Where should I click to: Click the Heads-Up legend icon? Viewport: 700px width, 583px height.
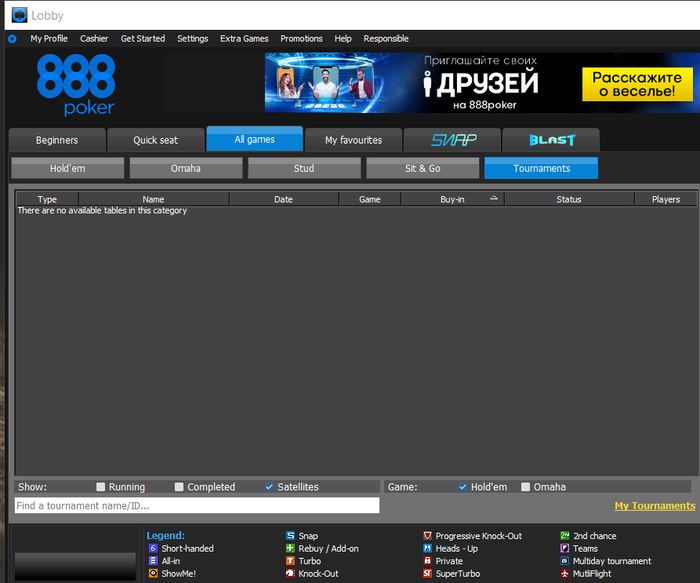click(x=427, y=548)
